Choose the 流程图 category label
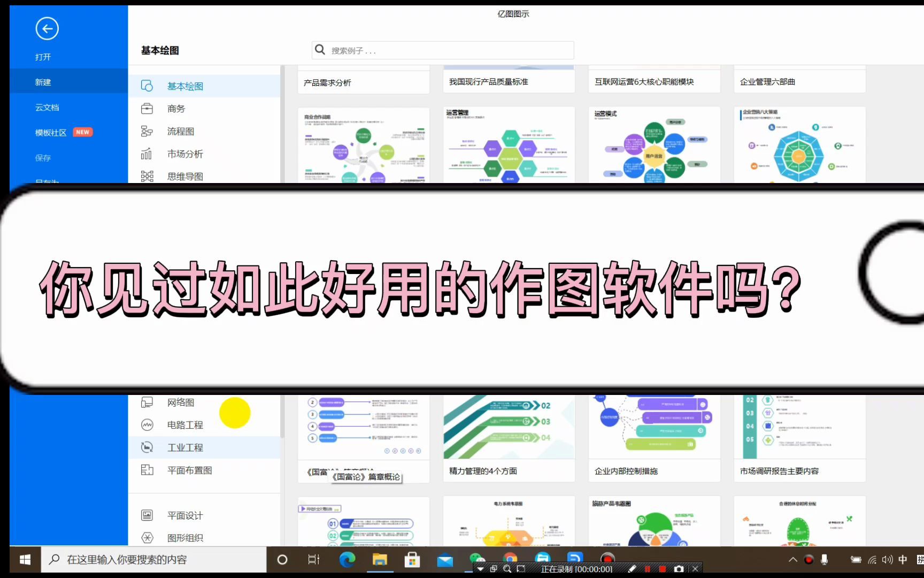This screenshot has height=578, width=924. pyautogui.click(x=181, y=131)
